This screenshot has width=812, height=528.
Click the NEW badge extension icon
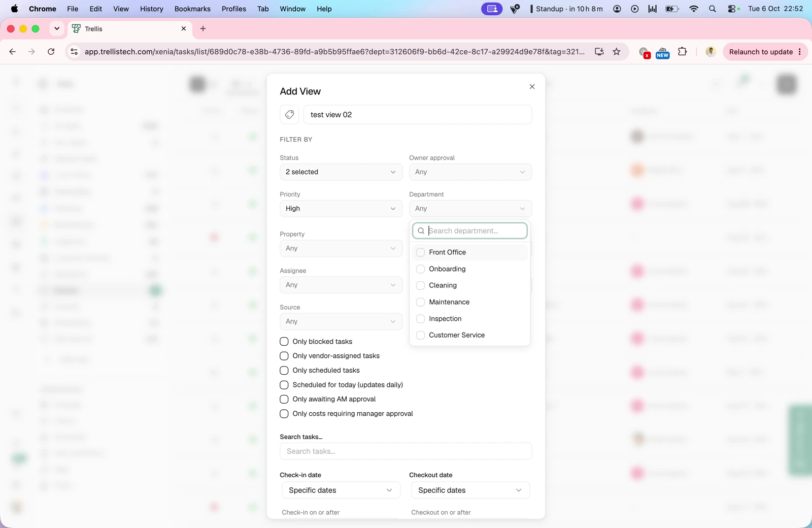(x=662, y=52)
